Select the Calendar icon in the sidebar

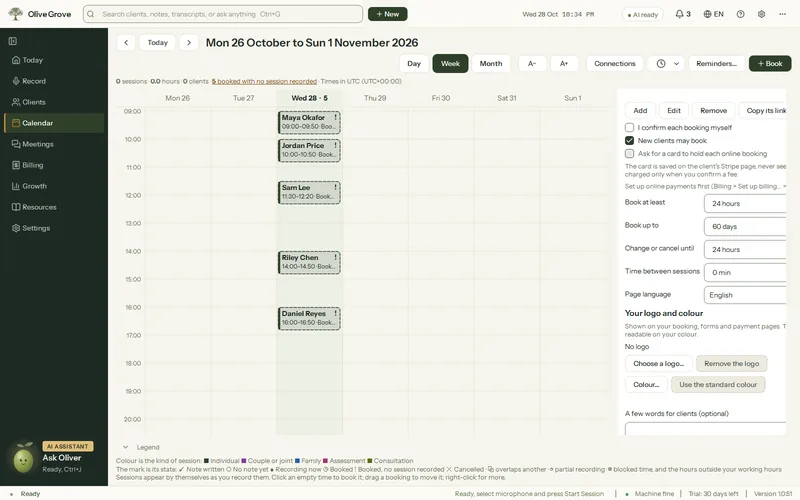tap(16, 123)
